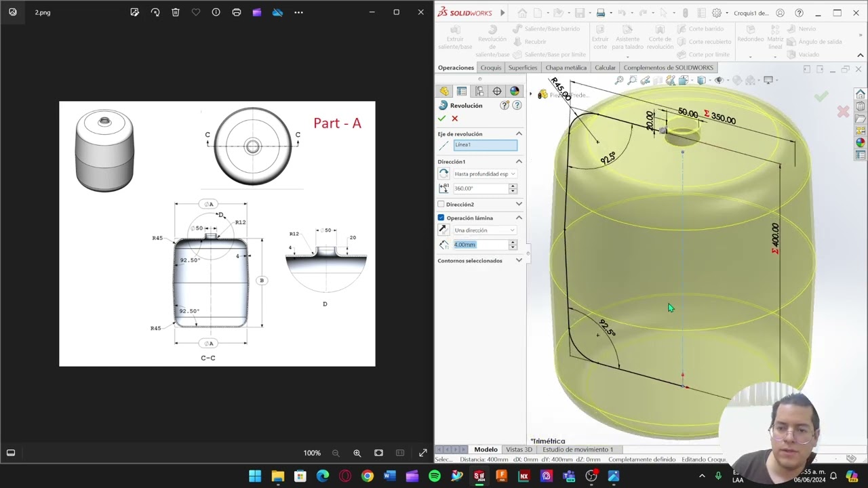The width and height of the screenshot is (868, 488).
Task: Expand the SOLIDWORKS menu arrow beside logo
Action: click(502, 13)
